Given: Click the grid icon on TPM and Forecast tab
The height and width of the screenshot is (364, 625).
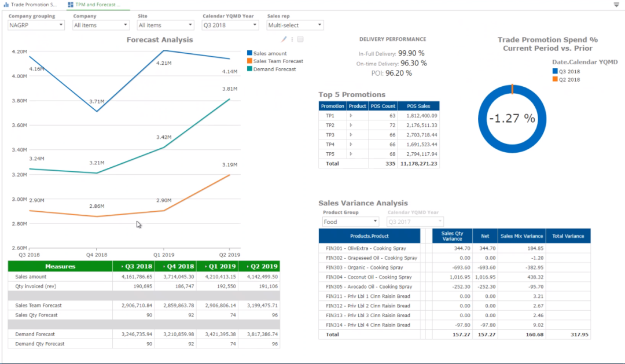Looking at the screenshot, I should tap(70, 5).
